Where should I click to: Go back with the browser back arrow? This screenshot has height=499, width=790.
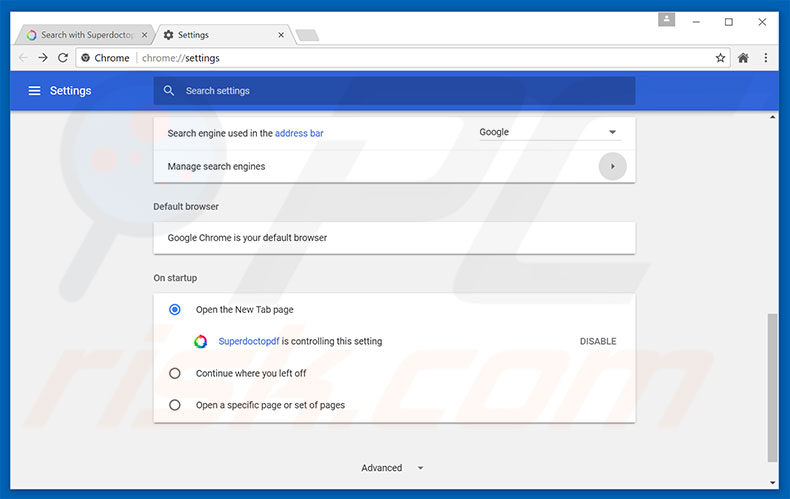click(x=23, y=58)
